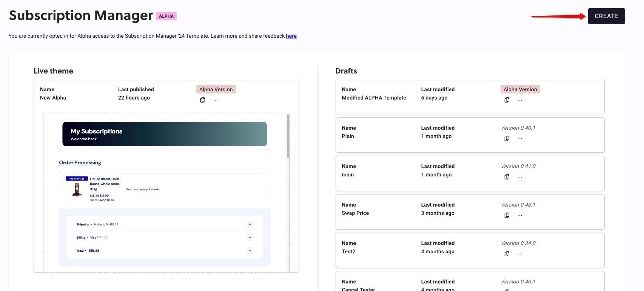Viewport: 644px width, 291px height.
Task: Click the My Subscriptions preview banner
Action: pyautogui.click(x=165, y=134)
